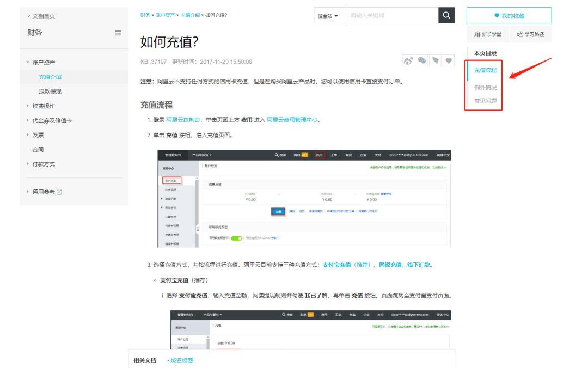Open the 新手学堂 icon button
Viewport: 588px width, 368px height.
pyautogui.click(x=487, y=34)
